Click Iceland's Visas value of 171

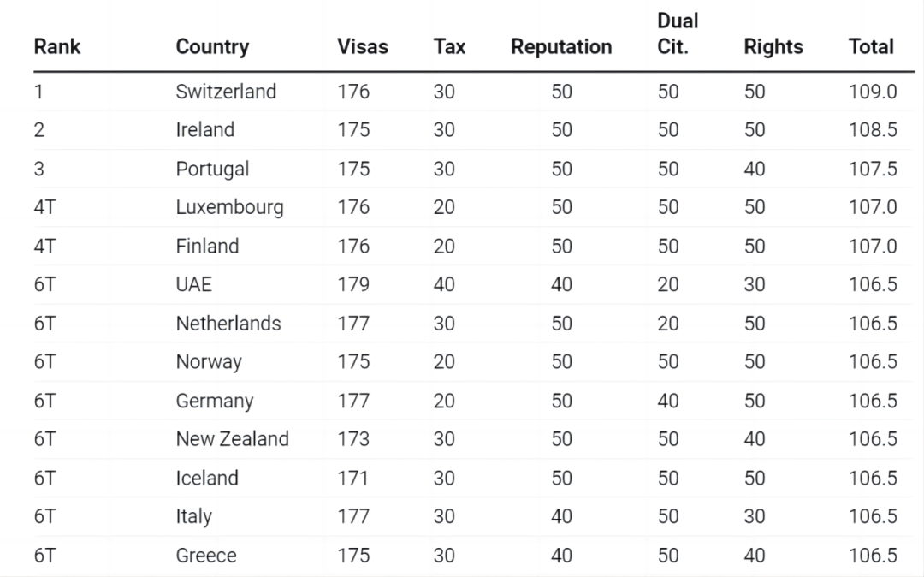[353, 478]
